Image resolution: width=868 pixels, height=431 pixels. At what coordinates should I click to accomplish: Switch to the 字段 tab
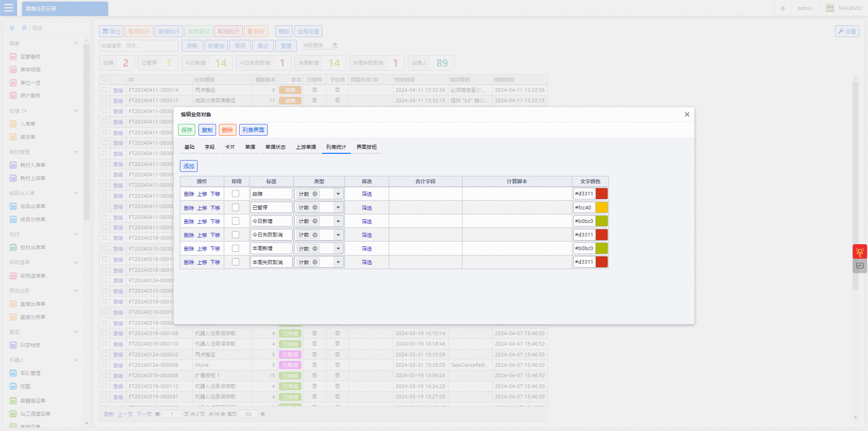tap(210, 147)
